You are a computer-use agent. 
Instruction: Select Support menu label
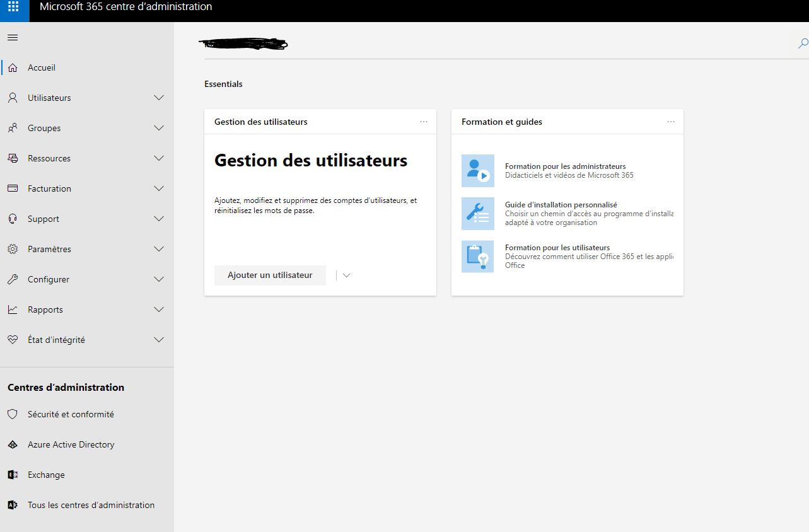coord(44,219)
